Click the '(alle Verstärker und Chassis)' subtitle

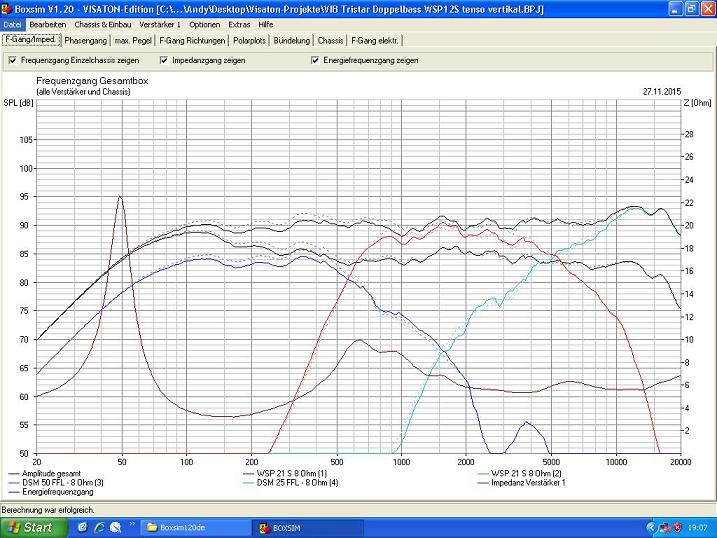(x=83, y=92)
